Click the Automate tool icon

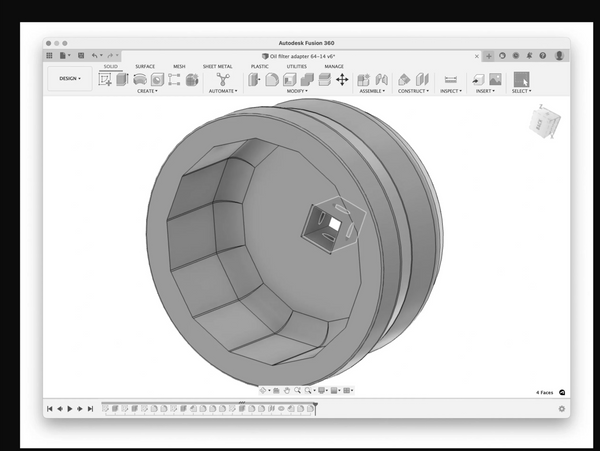click(x=222, y=79)
